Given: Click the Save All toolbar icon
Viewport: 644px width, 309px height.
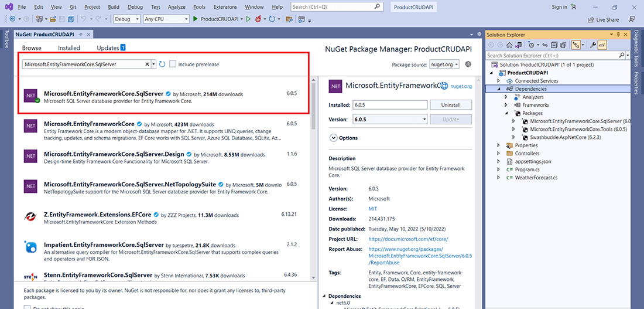Looking at the screenshot, I should 71,19.
